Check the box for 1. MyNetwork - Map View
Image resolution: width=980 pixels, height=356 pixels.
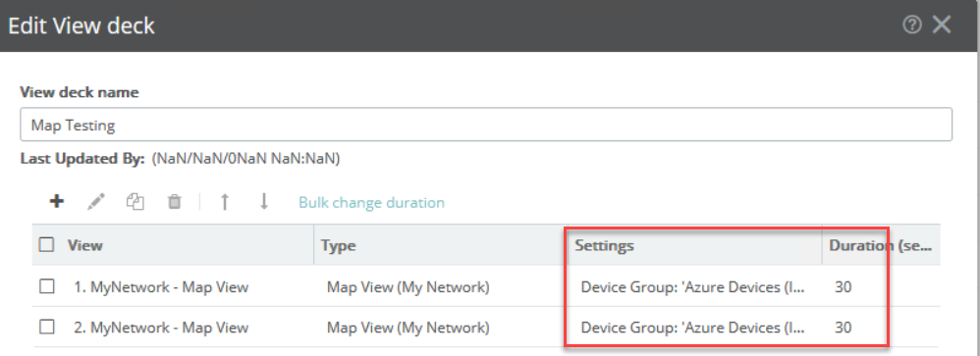47,286
